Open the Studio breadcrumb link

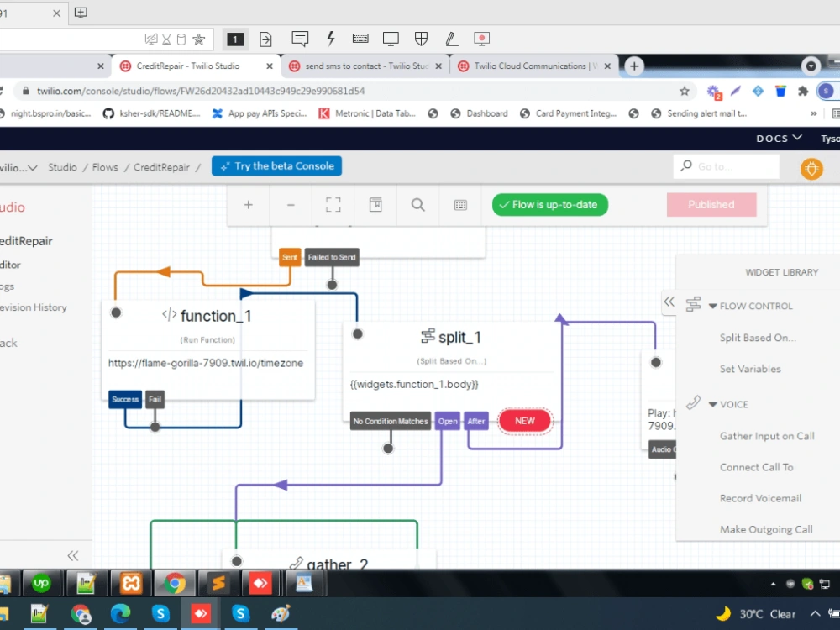(63, 168)
